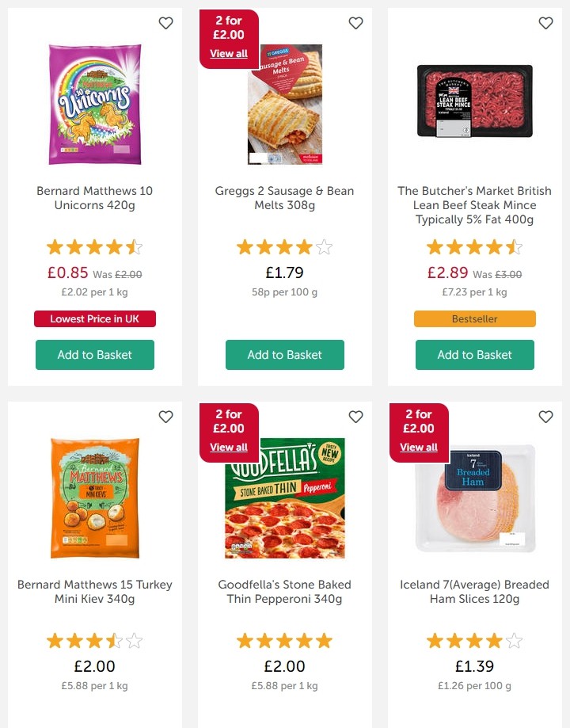Click the Goodfella's Pepperoni pizza image
The height and width of the screenshot is (728, 570).
coord(285,497)
